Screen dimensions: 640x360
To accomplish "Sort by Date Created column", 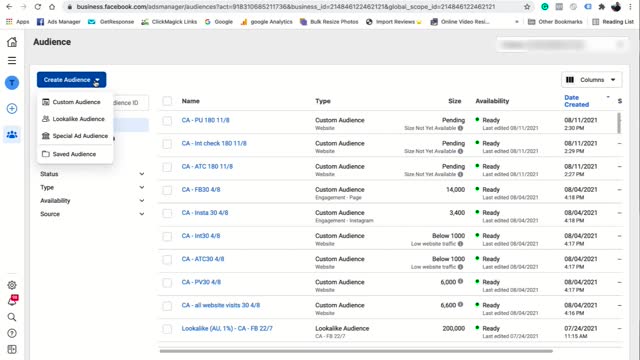I will [576, 101].
